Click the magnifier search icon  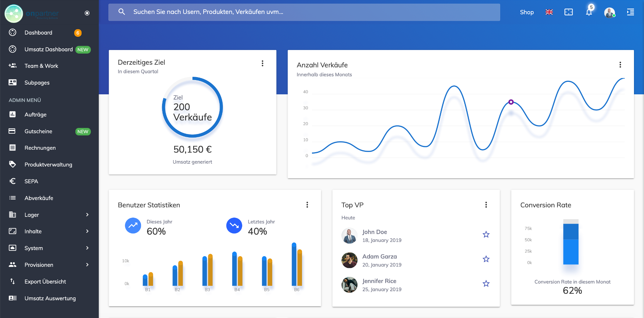tap(122, 12)
